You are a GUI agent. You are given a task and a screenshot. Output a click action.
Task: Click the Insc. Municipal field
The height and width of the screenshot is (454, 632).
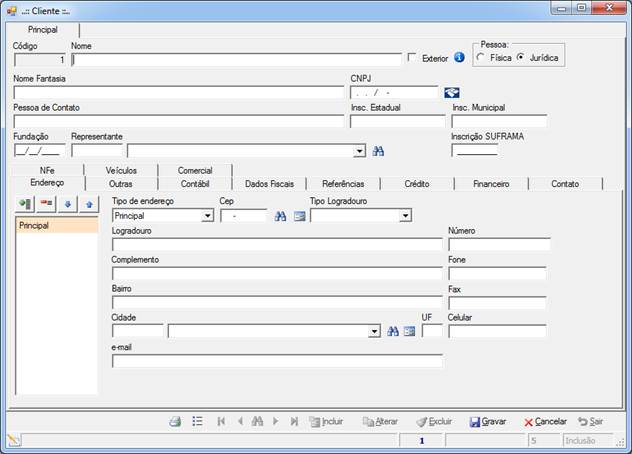(x=499, y=121)
